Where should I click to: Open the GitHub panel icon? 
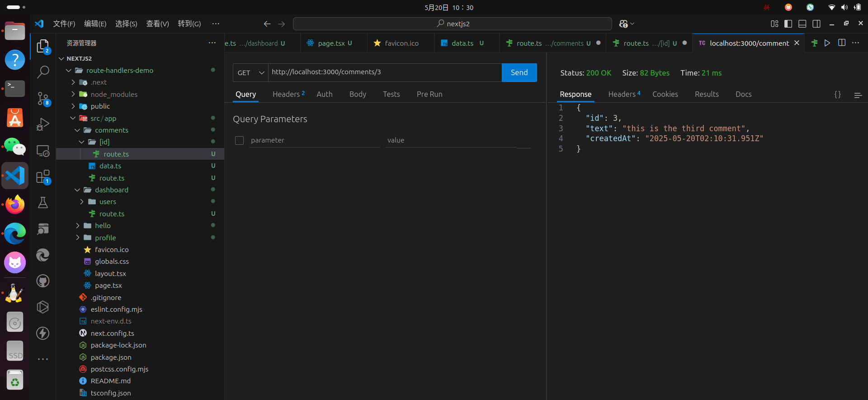[43, 281]
